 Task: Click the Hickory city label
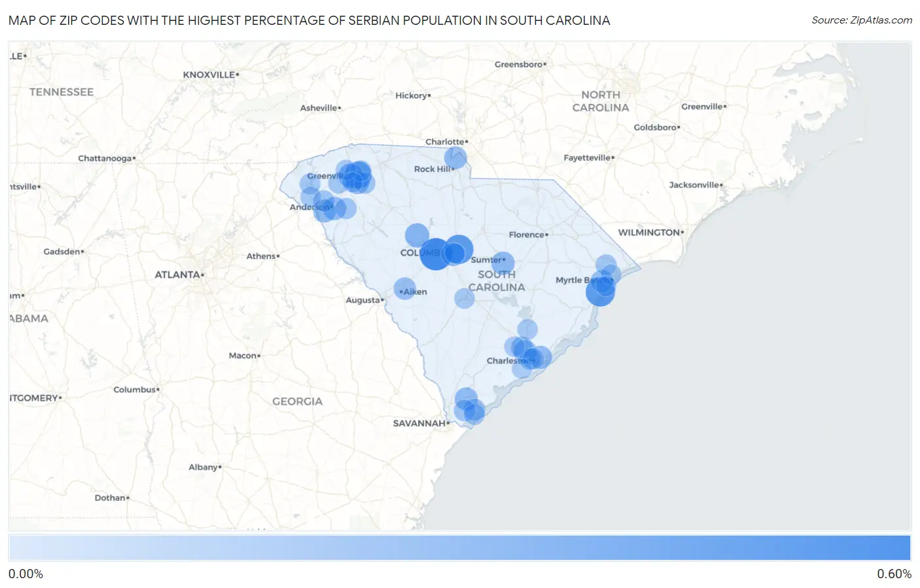tap(413, 95)
